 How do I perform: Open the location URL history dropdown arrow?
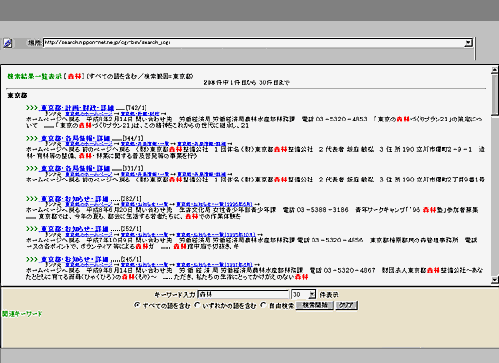pyautogui.click(x=468, y=43)
